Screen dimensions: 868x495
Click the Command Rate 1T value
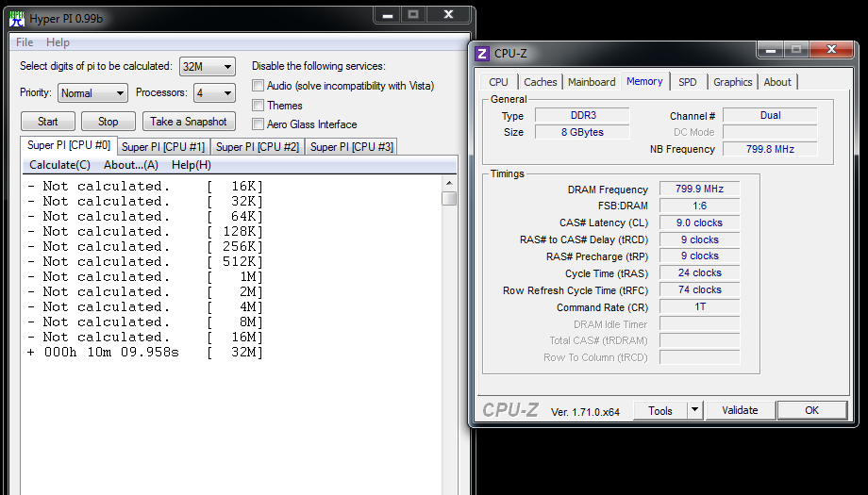click(x=700, y=306)
